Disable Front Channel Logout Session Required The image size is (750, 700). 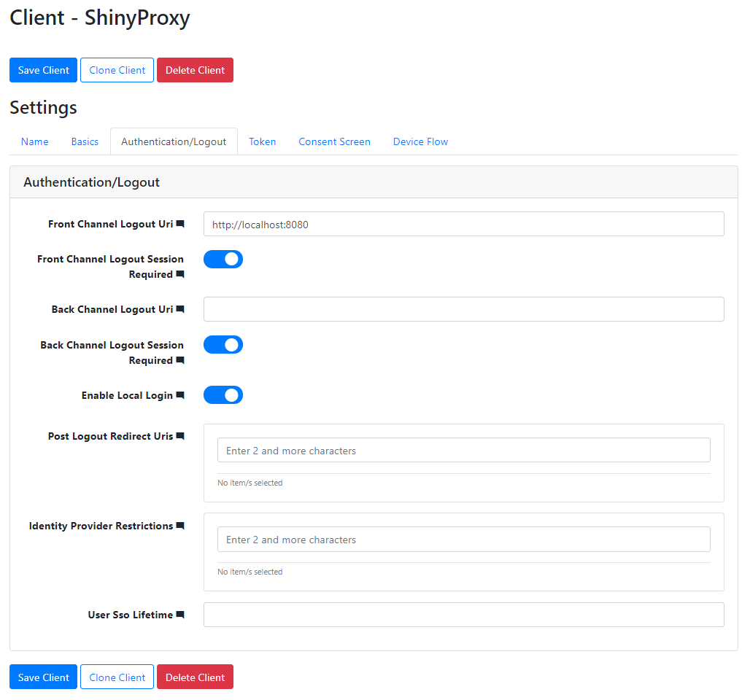223,259
